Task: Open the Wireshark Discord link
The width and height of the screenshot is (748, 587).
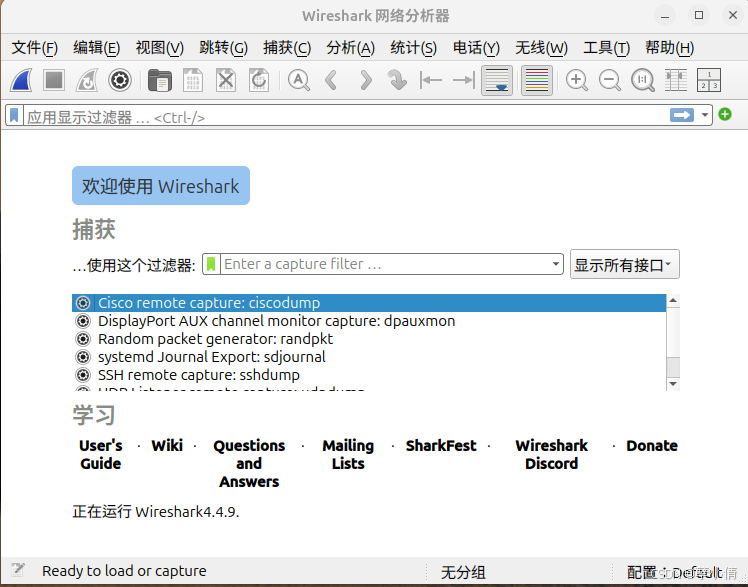Action: tap(551, 454)
